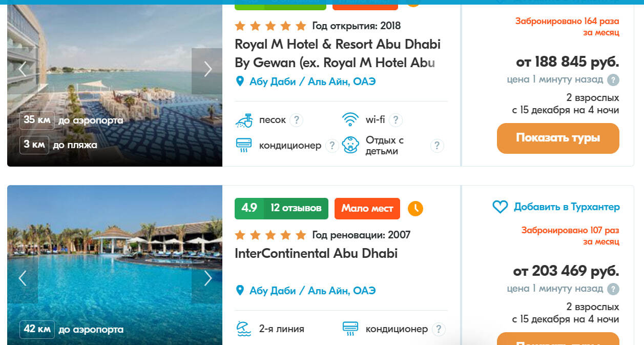Open InterContinental Abu Dhabi hotel title link
Screen dimensions: 644x345
tap(316, 253)
